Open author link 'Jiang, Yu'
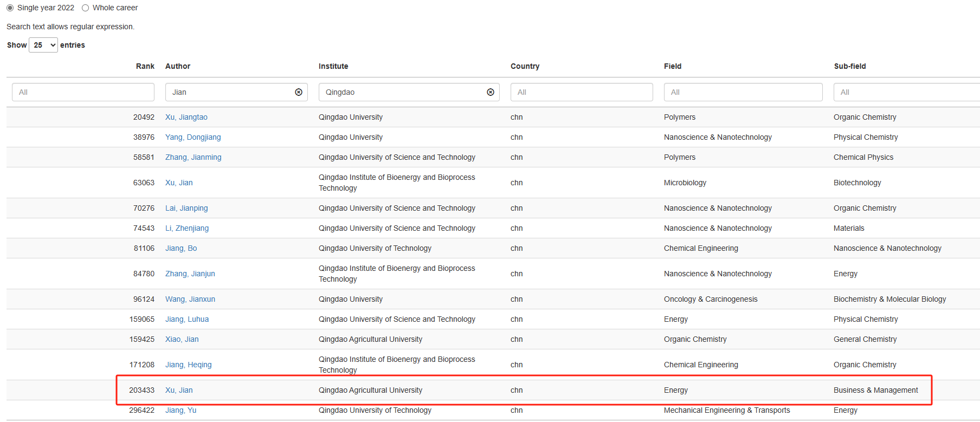The width and height of the screenshot is (980, 422). [x=181, y=410]
